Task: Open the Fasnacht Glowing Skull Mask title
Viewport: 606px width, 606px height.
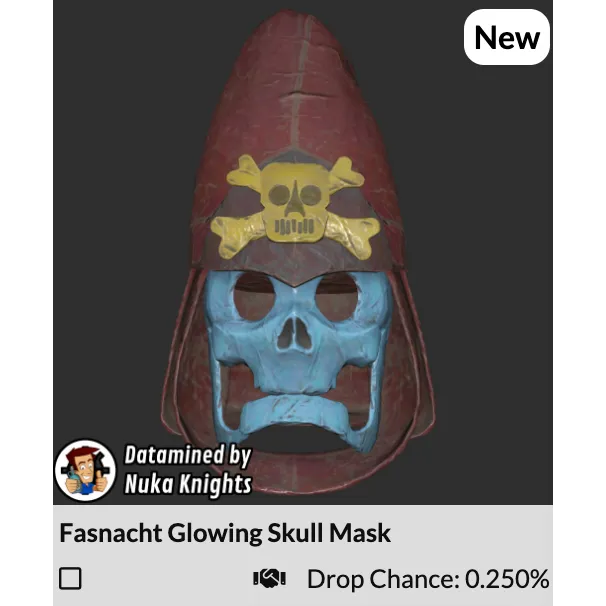Action: coord(225,533)
